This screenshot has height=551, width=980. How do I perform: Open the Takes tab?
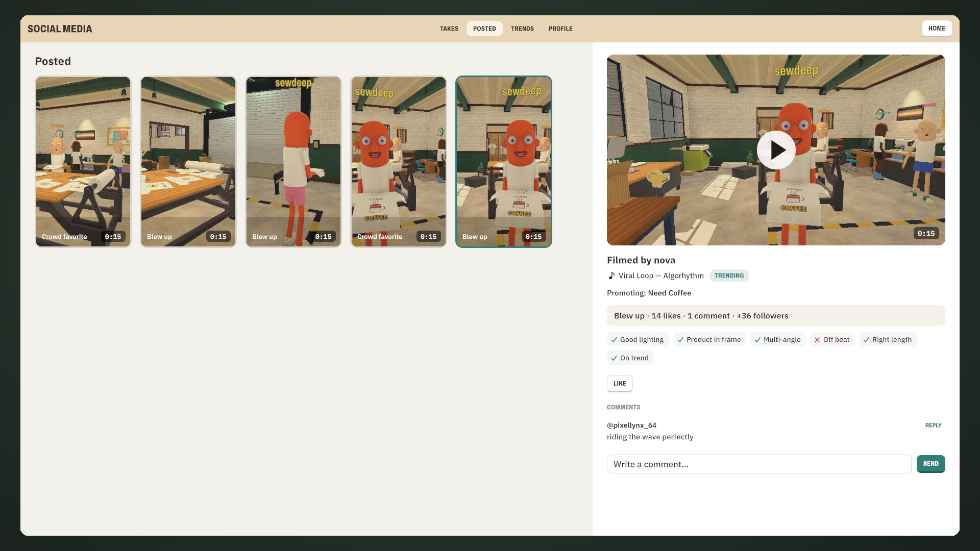tap(449, 29)
